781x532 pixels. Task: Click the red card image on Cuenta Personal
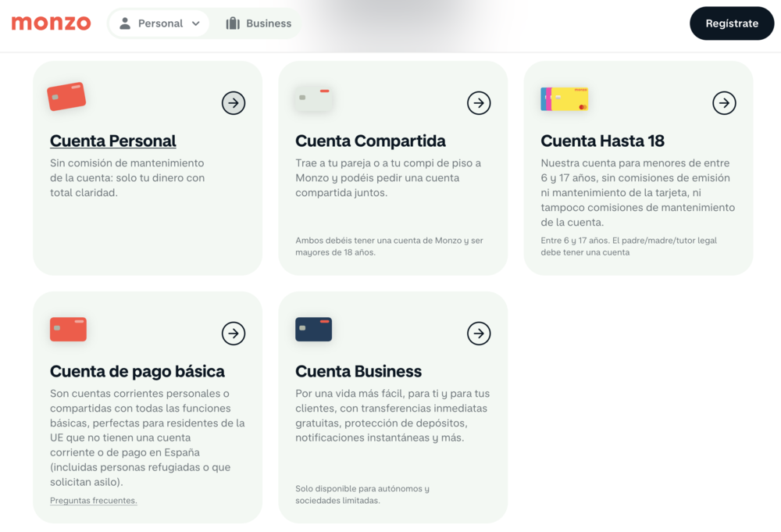coord(66,96)
